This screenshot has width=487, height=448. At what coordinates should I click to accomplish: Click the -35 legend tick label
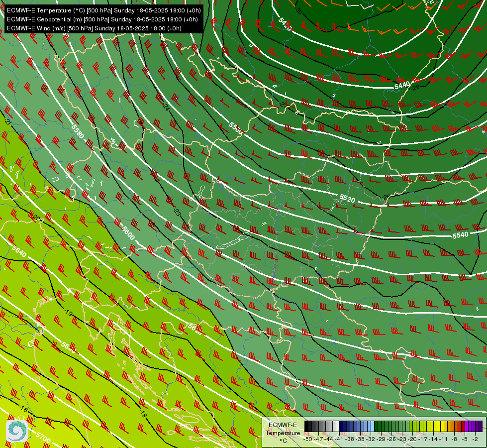[x=360, y=439]
